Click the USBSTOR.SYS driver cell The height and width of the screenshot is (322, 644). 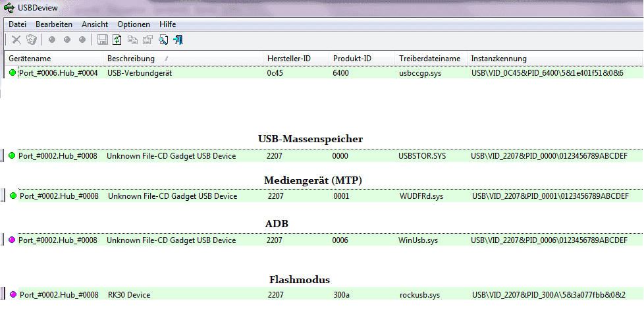click(x=422, y=156)
